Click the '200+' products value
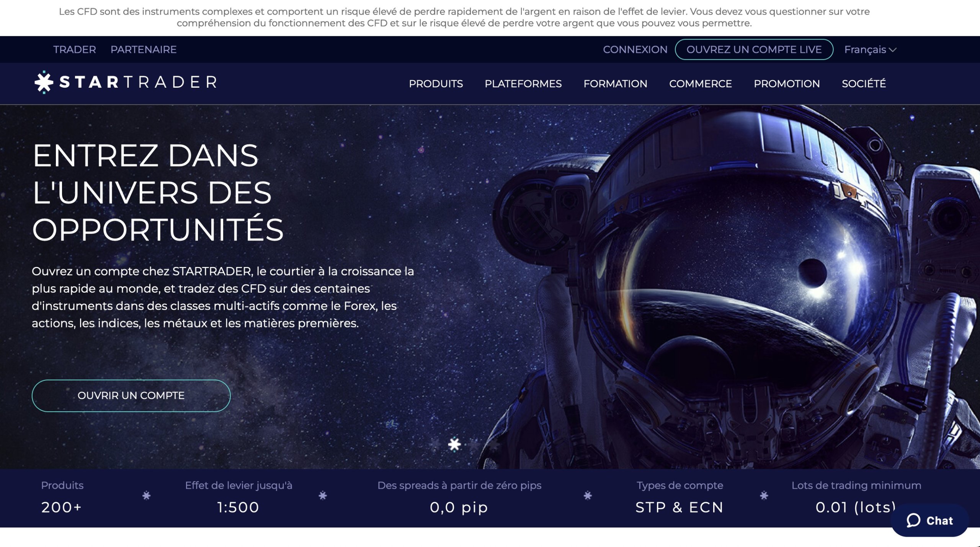This screenshot has height=547, width=980. coord(61,507)
